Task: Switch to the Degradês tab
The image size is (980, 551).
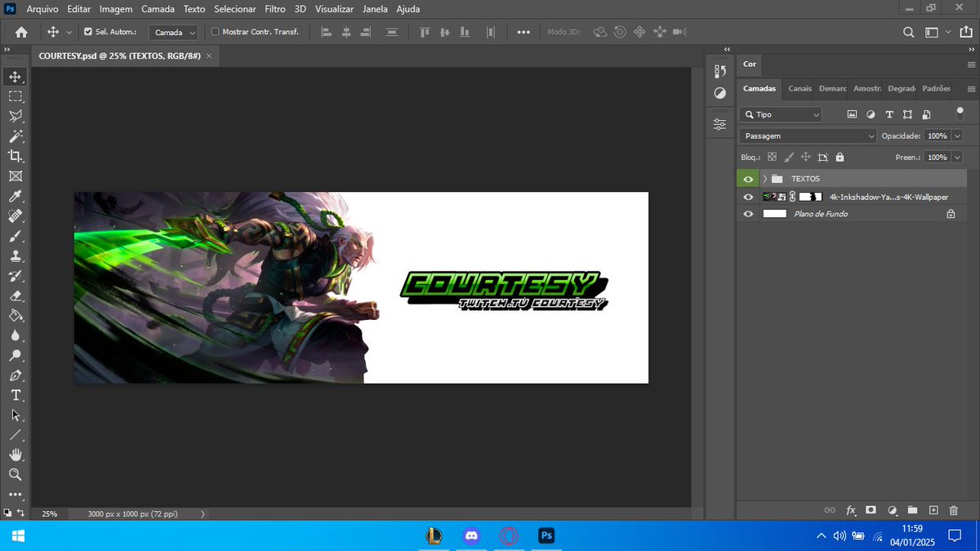Action: click(x=901, y=88)
